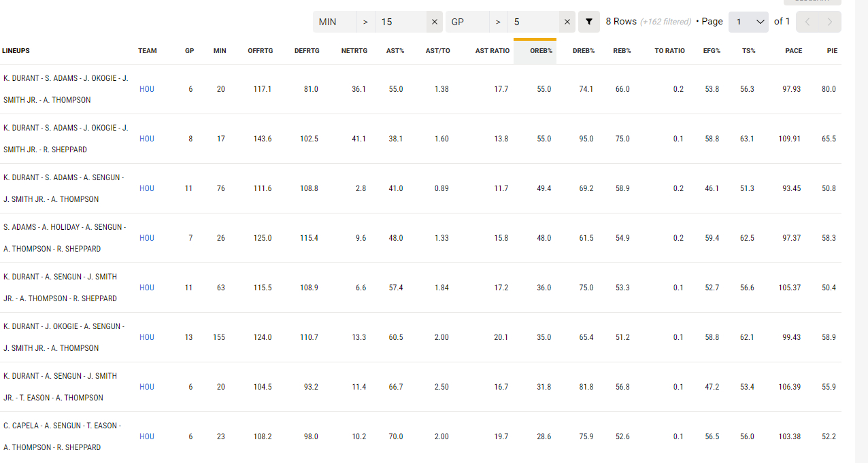868x463 pixels.
Task: Open the GP filter operator dropdown
Action: click(x=498, y=22)
